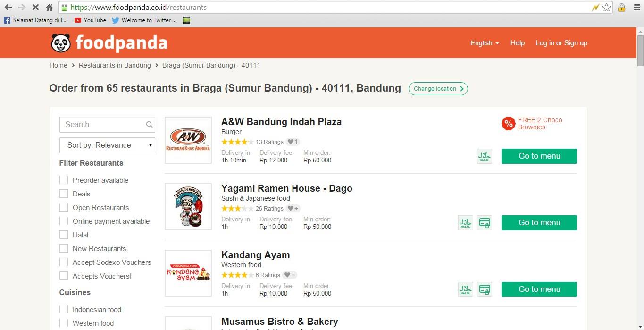Image resolution: width=644 pixels, height=330 pixels.
Task: Click the Yagami Ramen Halal badge icon
Action: [466, 223]
